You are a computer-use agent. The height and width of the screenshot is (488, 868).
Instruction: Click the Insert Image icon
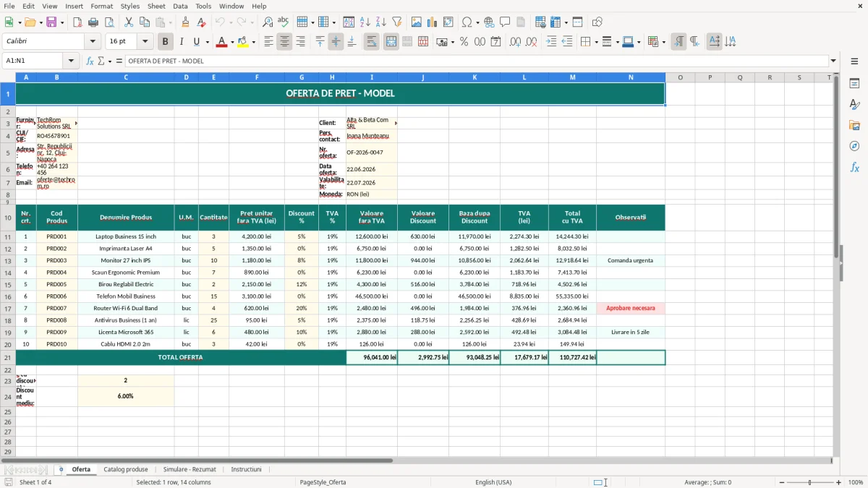pyautogui.click(x=417, y=22)
